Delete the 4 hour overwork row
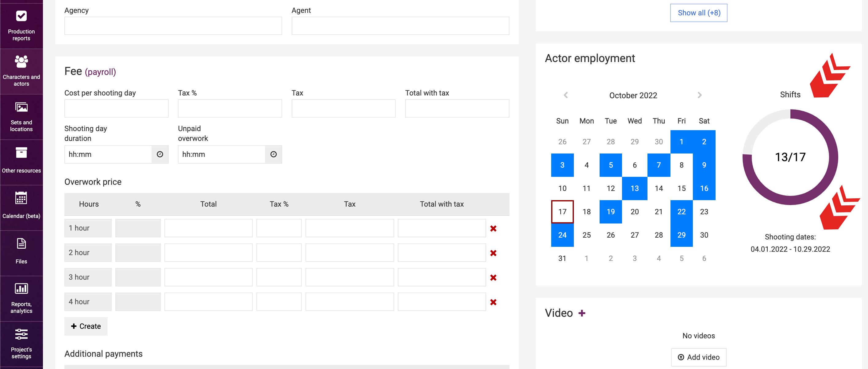The image size is (868, 369). pos(493,302)
